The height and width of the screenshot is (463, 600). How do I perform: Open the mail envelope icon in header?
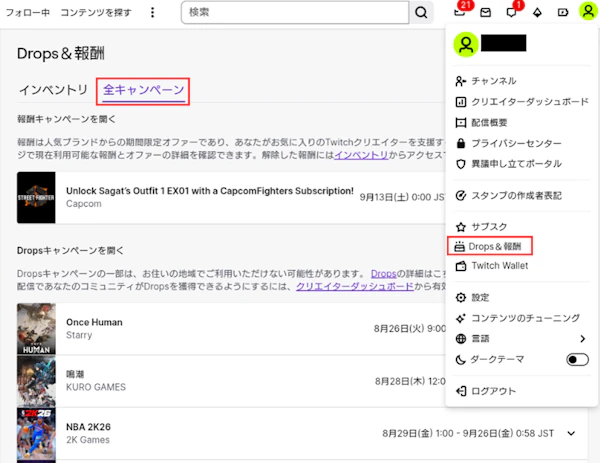(486, 13)
